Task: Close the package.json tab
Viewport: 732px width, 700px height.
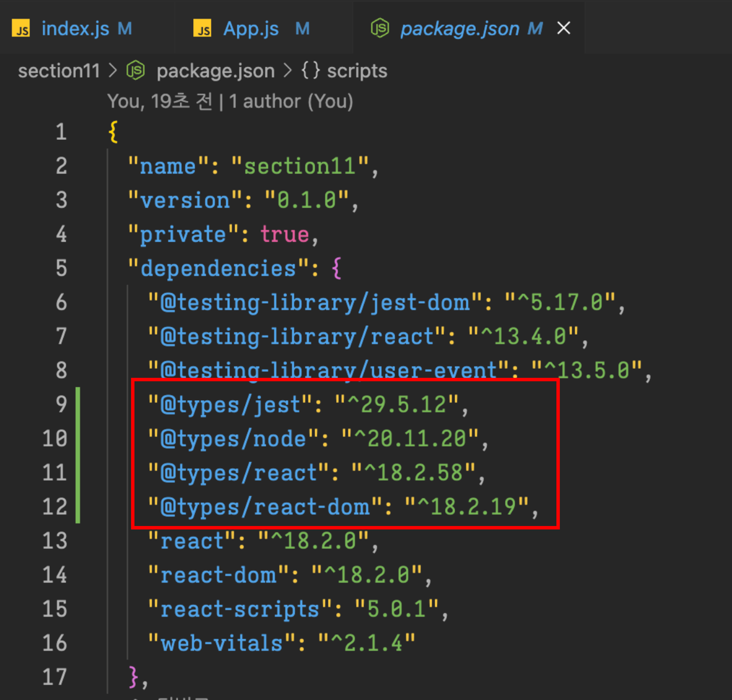Action: click(563, 28)
